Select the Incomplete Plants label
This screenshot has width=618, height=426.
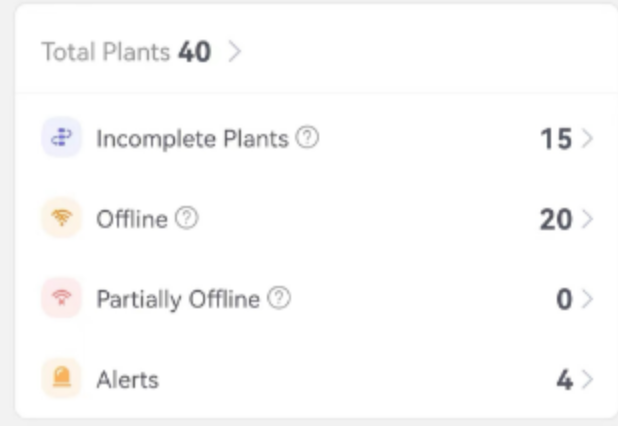[x=192, y=139]
